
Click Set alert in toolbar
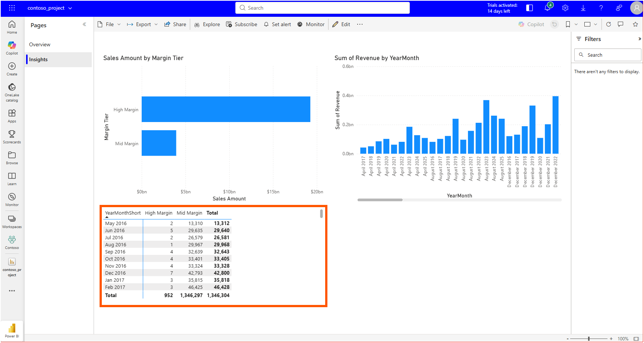pos(277,24)
